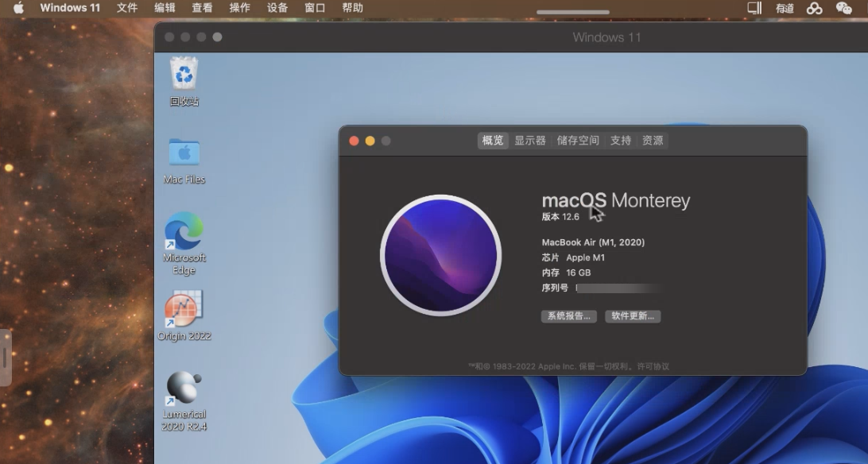Open the 许可协议 link

653,366
